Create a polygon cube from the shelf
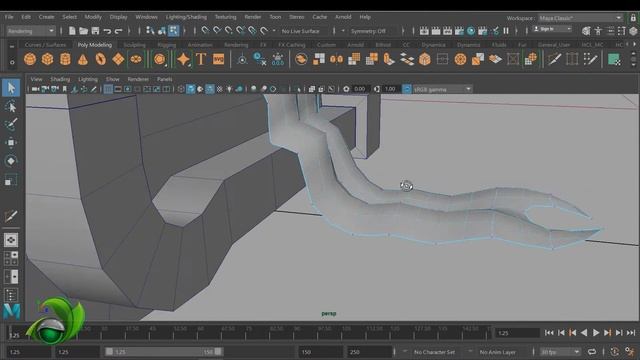The width and height of the screenshot is (640, 360). click(47, 59)
